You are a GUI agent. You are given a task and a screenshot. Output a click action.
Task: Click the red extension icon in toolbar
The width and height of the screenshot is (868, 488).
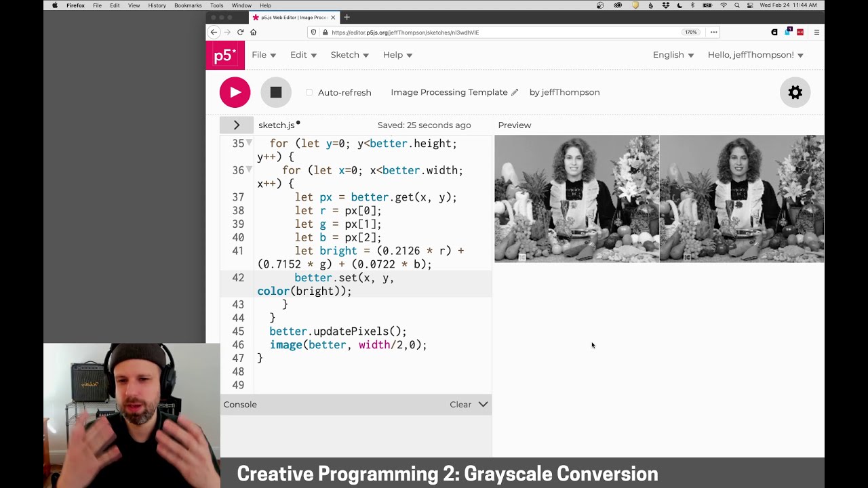(x=800, y=32)
